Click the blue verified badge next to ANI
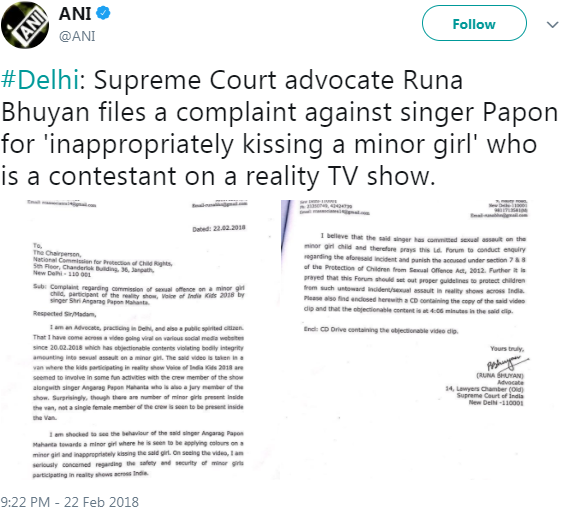The width and height of the screenshot is (583, 516). pyautogui.click(x=103, y=13)
